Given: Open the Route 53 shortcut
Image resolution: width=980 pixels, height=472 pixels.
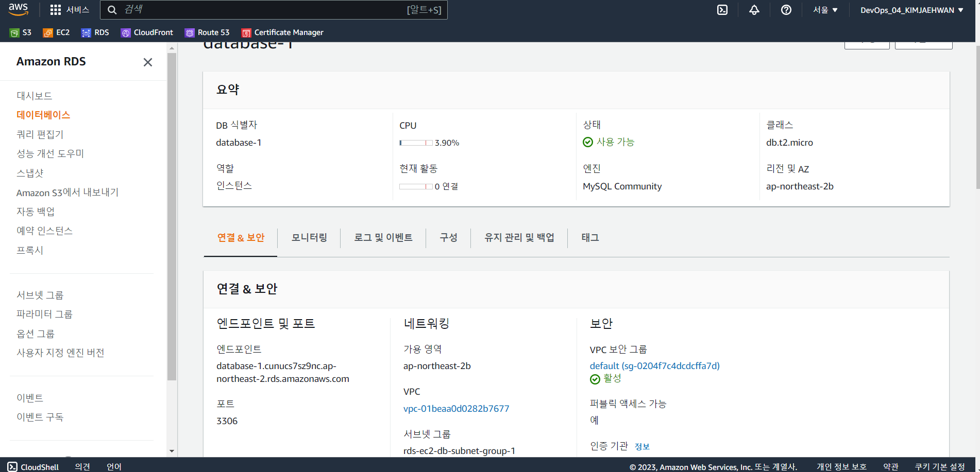Looking at the screenshot, I should [x=207, y=32].
